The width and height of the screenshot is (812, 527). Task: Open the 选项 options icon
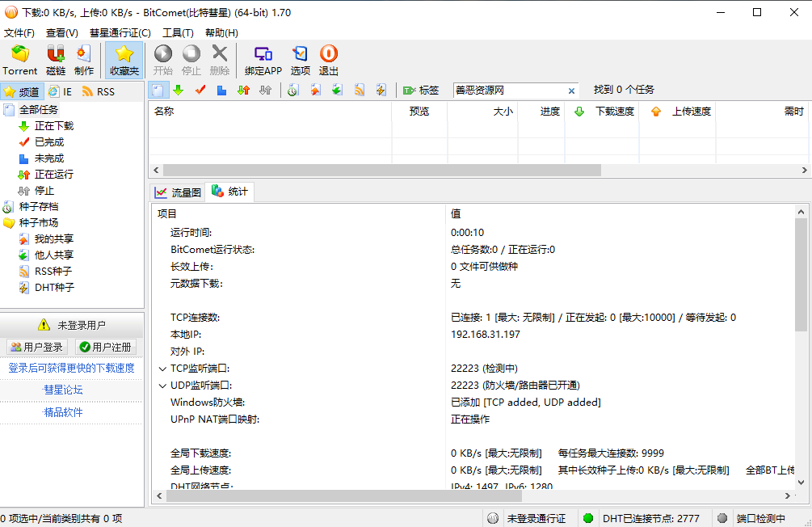tap(300, 59)
